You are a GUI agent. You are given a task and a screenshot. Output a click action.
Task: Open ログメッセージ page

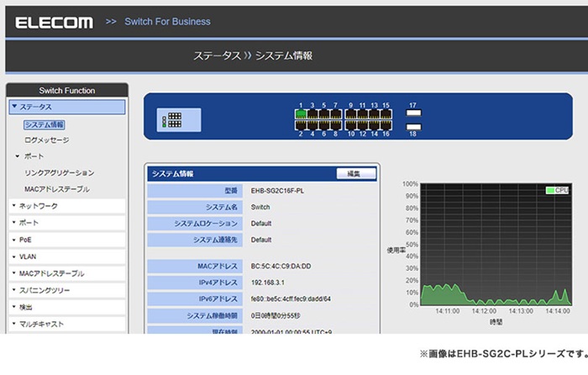pyautogui.click(x=47, y=140)
